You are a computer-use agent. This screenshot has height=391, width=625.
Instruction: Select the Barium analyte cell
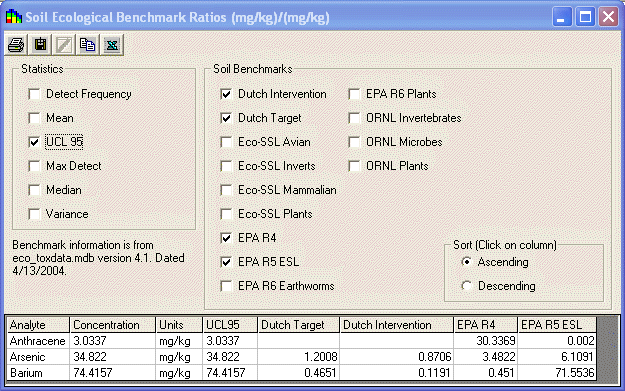pos(38,373)
